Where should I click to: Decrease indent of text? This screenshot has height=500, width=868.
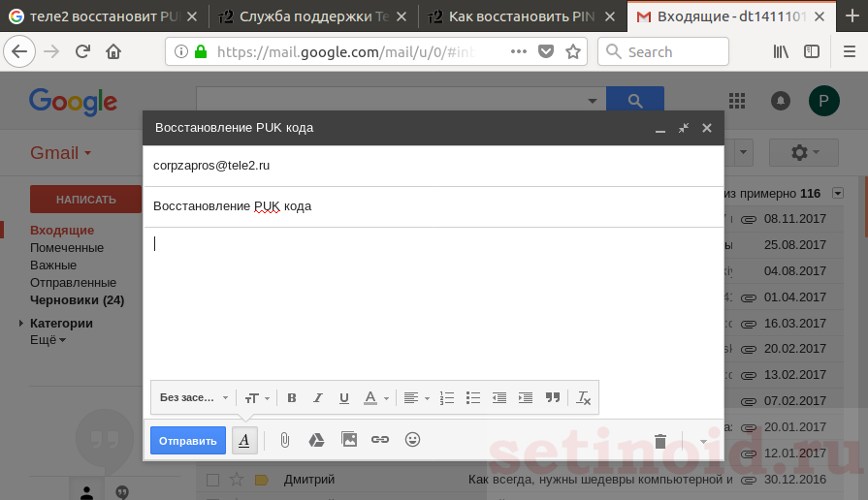pyautogui.click(x=499, y=397)
